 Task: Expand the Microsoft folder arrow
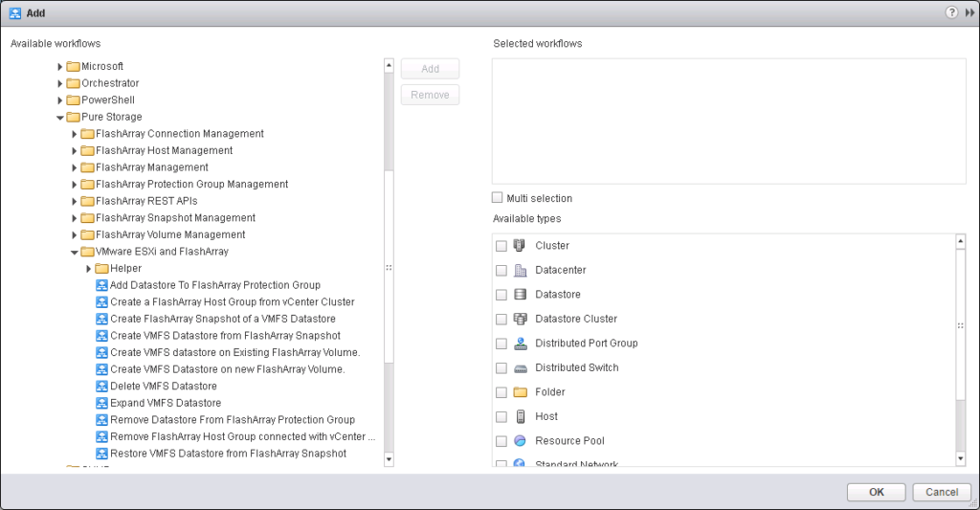[60, 66]
